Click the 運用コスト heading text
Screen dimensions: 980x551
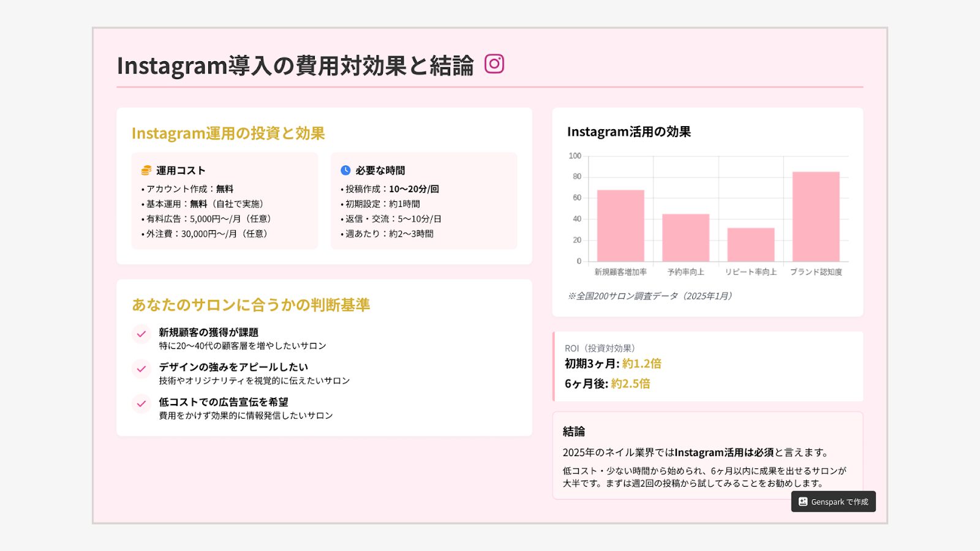point(181,170)
